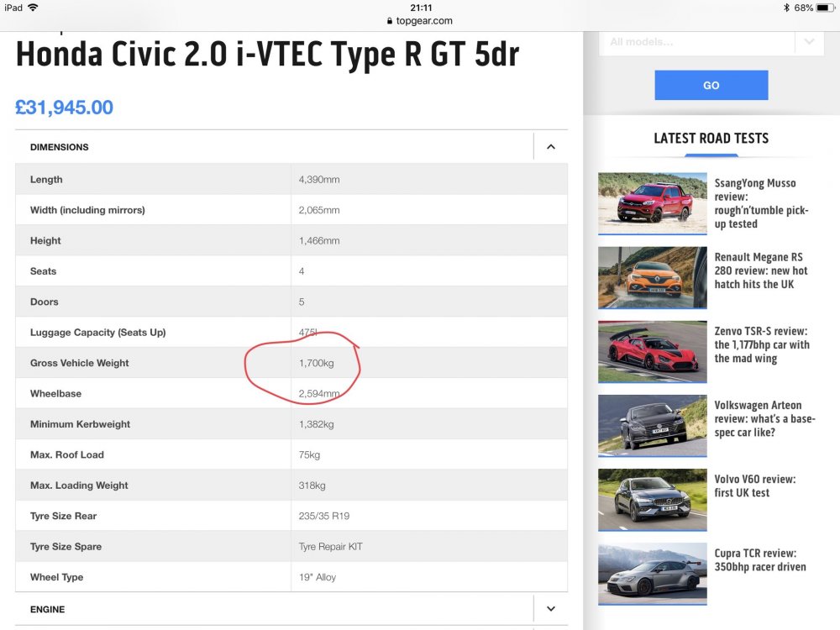Open the All models dropdown arrow

click(x=809, y=42)
